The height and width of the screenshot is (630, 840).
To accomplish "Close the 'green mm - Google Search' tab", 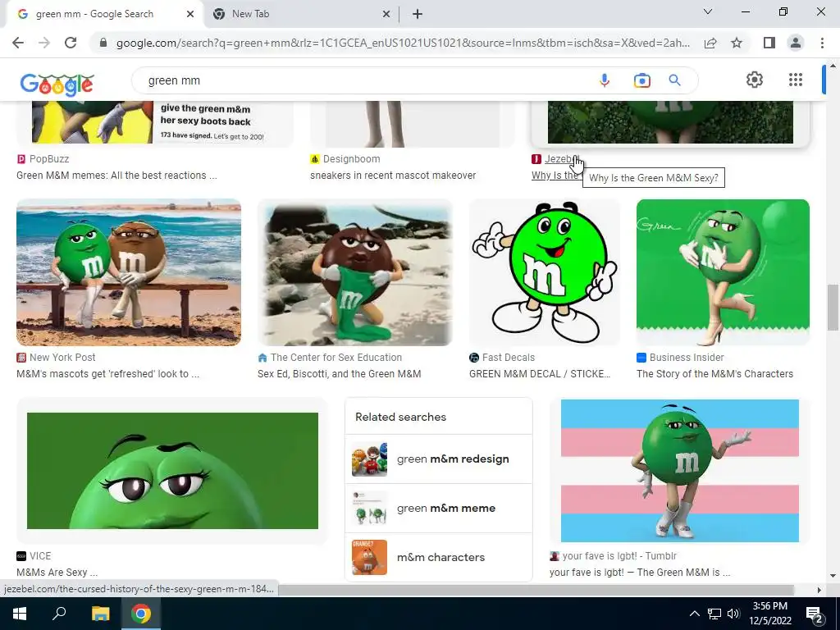I will tap(190, 14).
